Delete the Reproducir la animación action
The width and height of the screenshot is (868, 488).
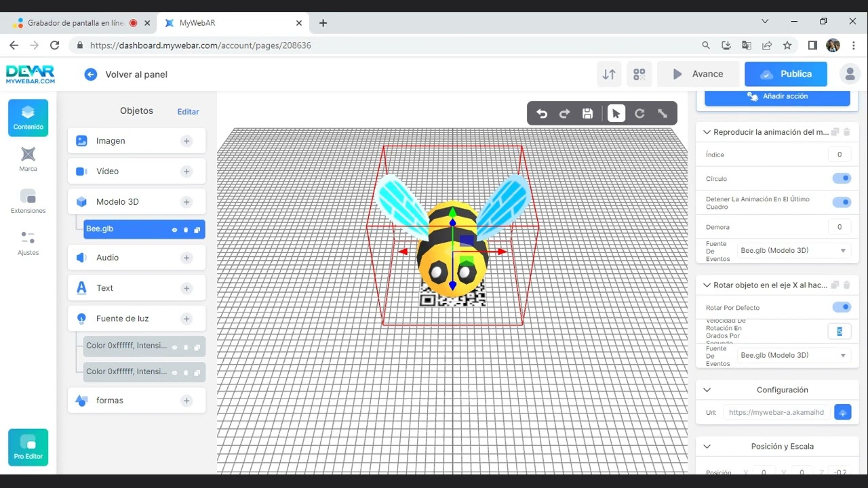tap(846, 132)
